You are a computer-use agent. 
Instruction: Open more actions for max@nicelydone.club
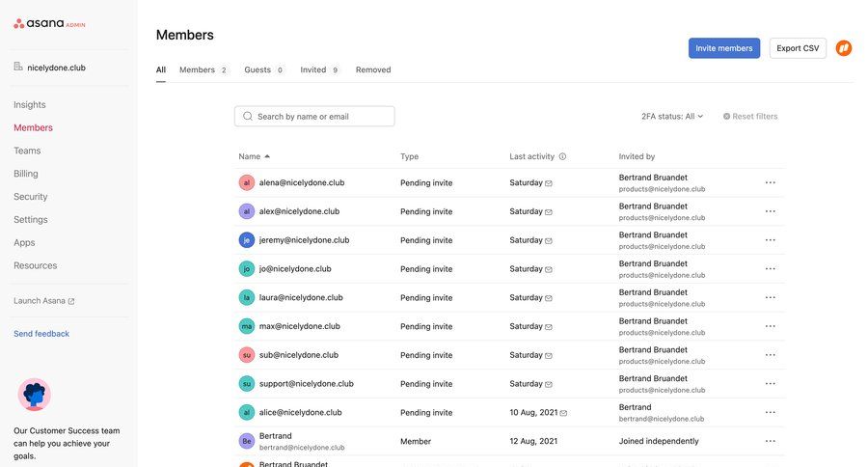[770, 326]
